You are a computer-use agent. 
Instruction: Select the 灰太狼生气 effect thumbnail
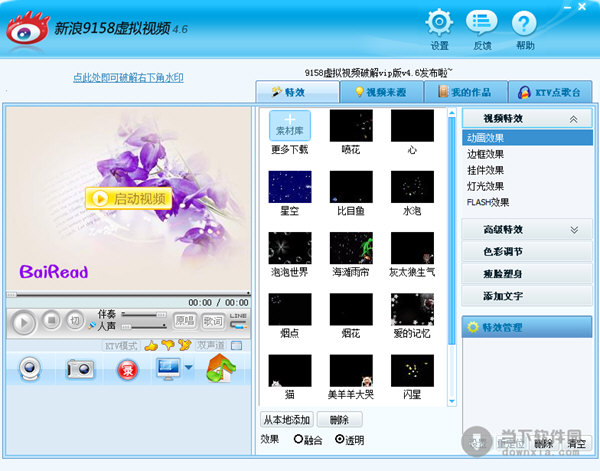pyautogui.click(x=412, y=248)
